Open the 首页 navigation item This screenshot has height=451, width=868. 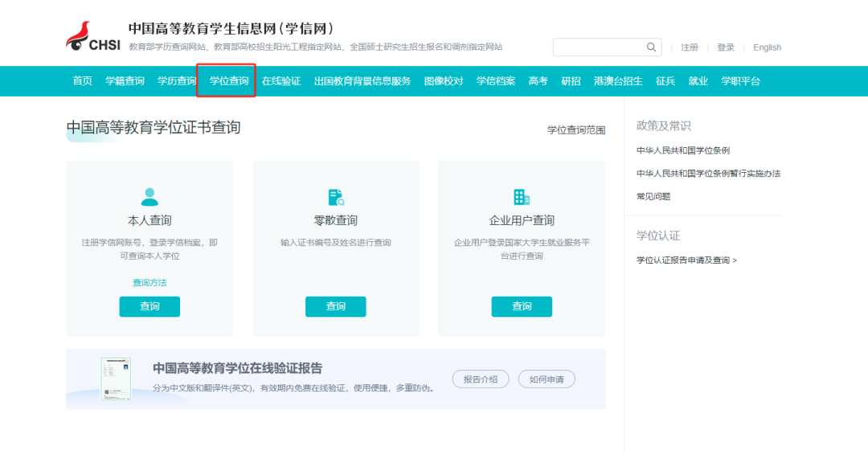pyautogui.click(x=83, y=81)
